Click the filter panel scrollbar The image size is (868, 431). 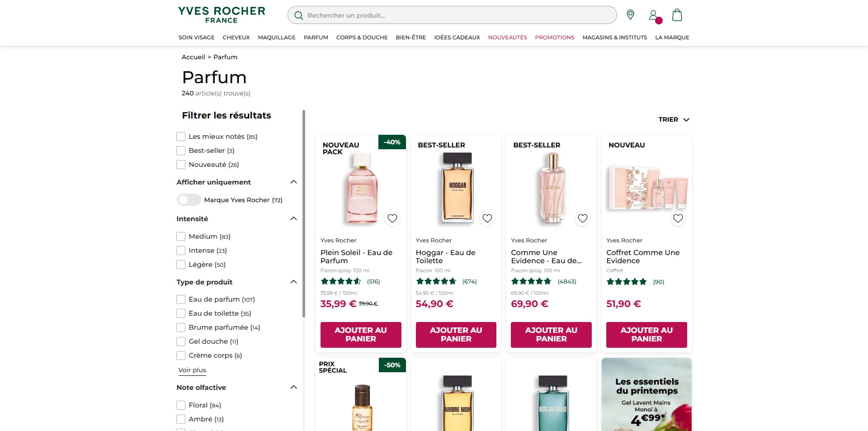304,213
